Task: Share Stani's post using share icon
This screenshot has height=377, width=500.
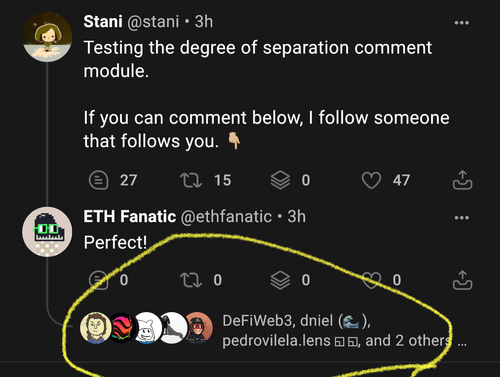Action: pyautogui.click(x=462, y=180)
